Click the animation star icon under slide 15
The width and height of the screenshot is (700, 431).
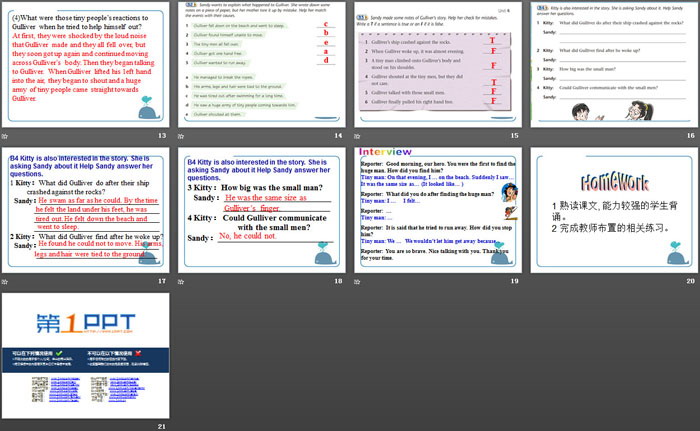[x=357, y=136]
